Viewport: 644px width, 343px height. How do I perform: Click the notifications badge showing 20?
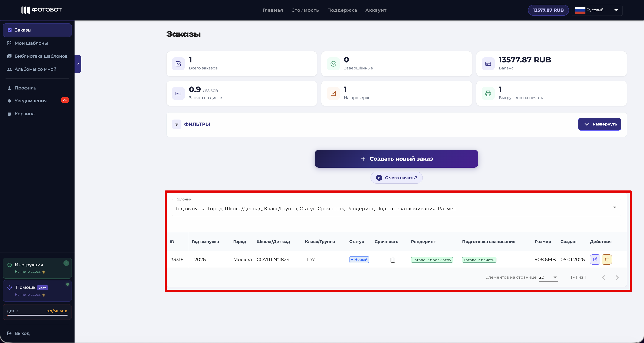[65, 100]
